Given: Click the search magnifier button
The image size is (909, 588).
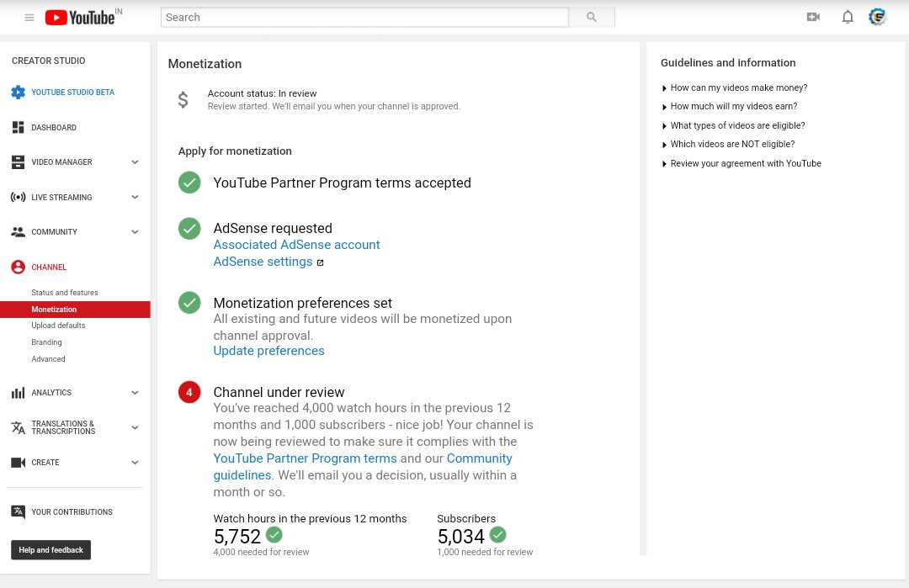Looking at the screenshot, I should coord(592,18).
